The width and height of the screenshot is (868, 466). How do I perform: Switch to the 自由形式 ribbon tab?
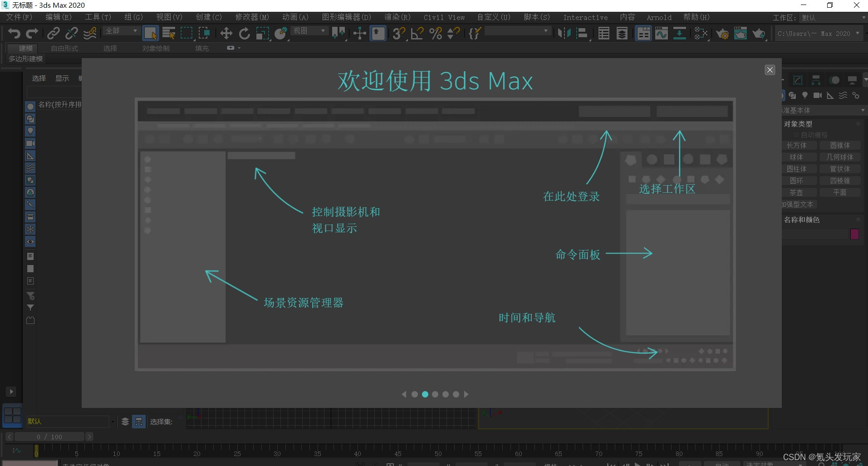(x=64, y=48)
